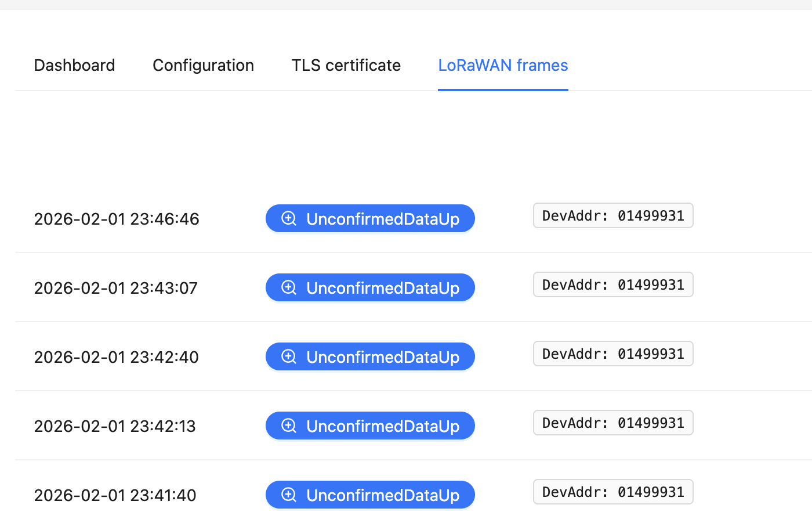Screen dimensions: 812x519
Task: Click magnifier icon on 23:46:46 frame
Action: coord(289,218)
